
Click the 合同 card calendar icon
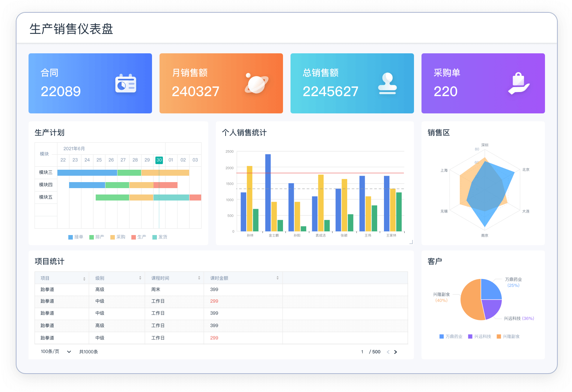(125, 84)
